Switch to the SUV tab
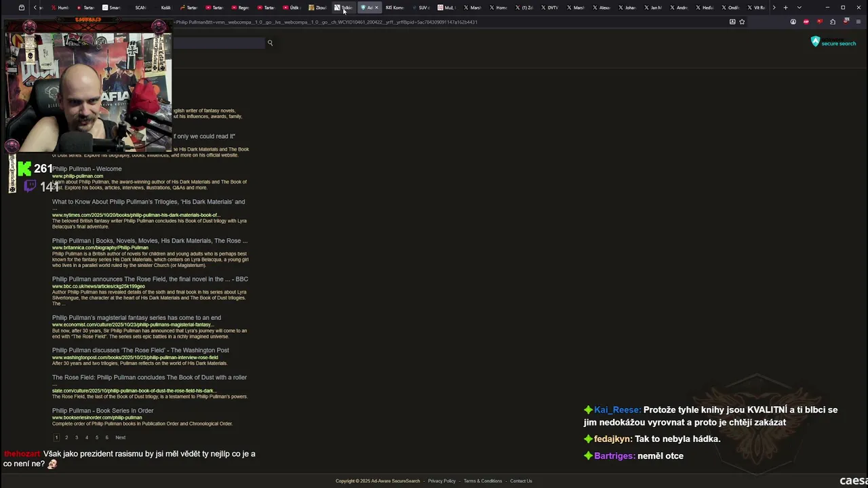868x488 pixels. [x=420, y=7]
